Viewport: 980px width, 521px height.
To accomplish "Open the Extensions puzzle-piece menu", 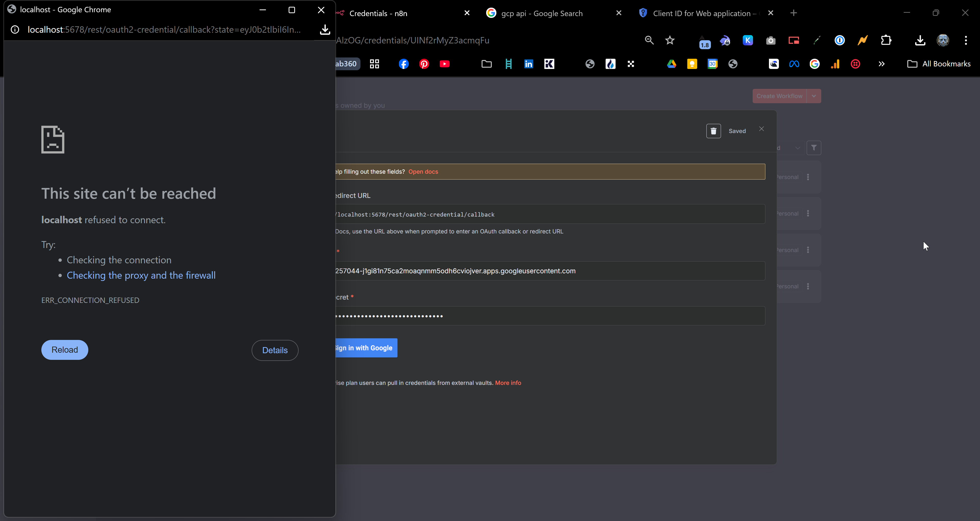I will pyautogui.click(x=886, y=40).
